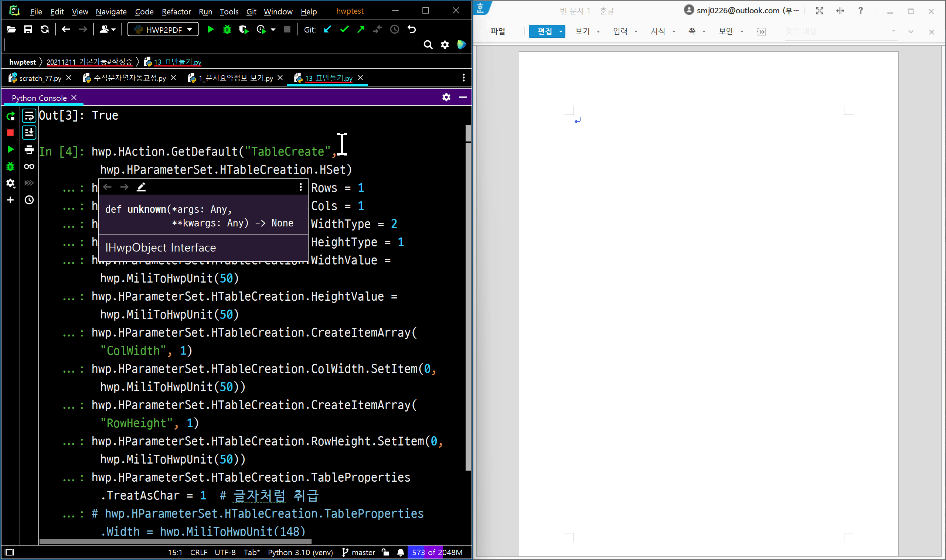
Task: Stop the console with red square
Action: [11, 133]
